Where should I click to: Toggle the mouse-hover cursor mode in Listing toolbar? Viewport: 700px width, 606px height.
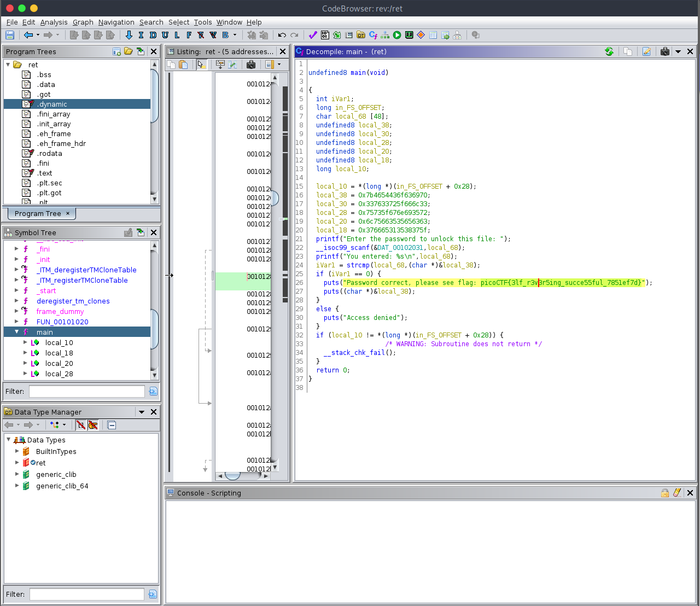(x=201, y=65)
